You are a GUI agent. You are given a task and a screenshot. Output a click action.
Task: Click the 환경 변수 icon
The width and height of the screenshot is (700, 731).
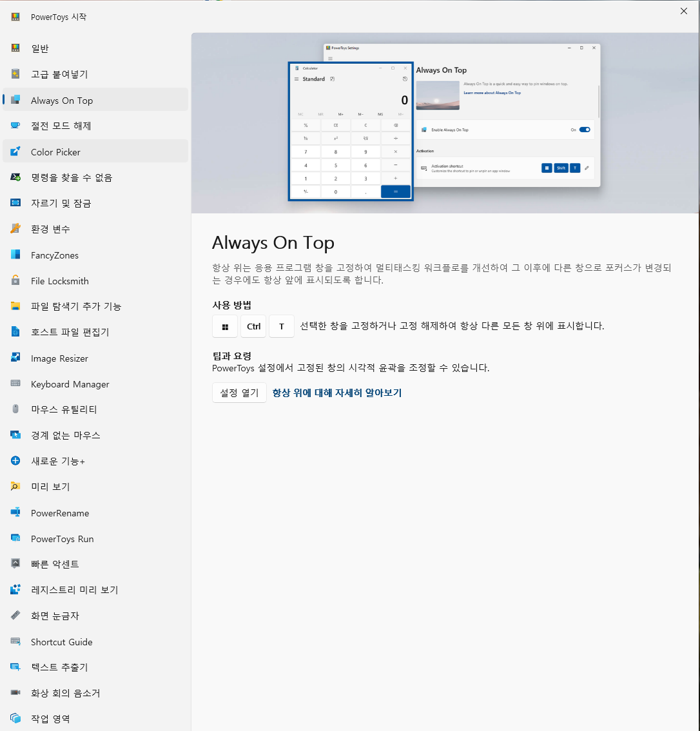[15, 228]
